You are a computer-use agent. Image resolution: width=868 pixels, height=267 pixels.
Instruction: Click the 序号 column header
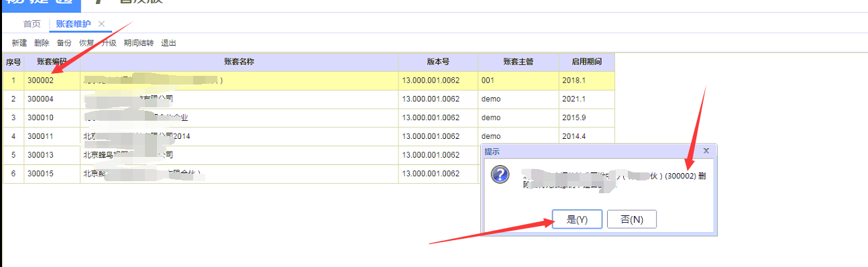coord(13,62)
